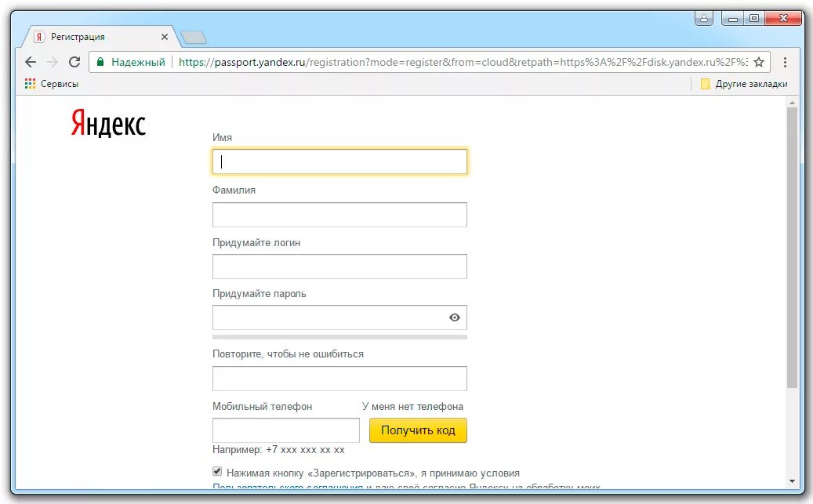Focus the Фамилия input field
The width and height of the screenshot is (813, 504).
pos(339,215)
